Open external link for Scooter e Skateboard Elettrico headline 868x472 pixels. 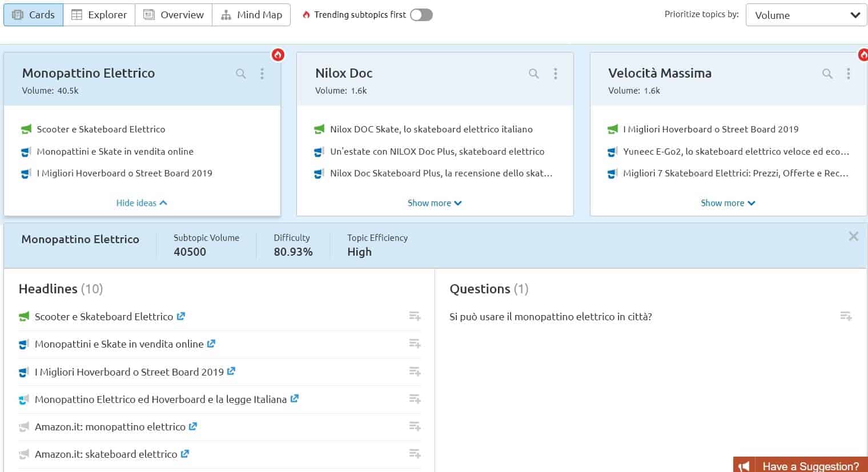click(181, 316)
